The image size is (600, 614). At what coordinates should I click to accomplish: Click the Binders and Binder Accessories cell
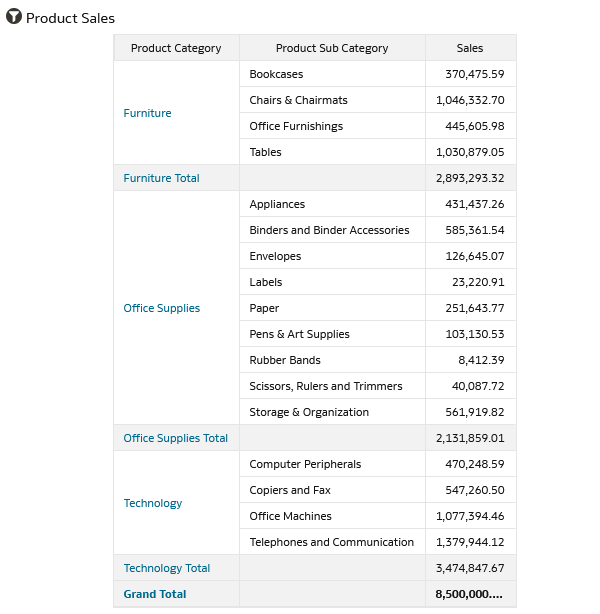(329, 230)
